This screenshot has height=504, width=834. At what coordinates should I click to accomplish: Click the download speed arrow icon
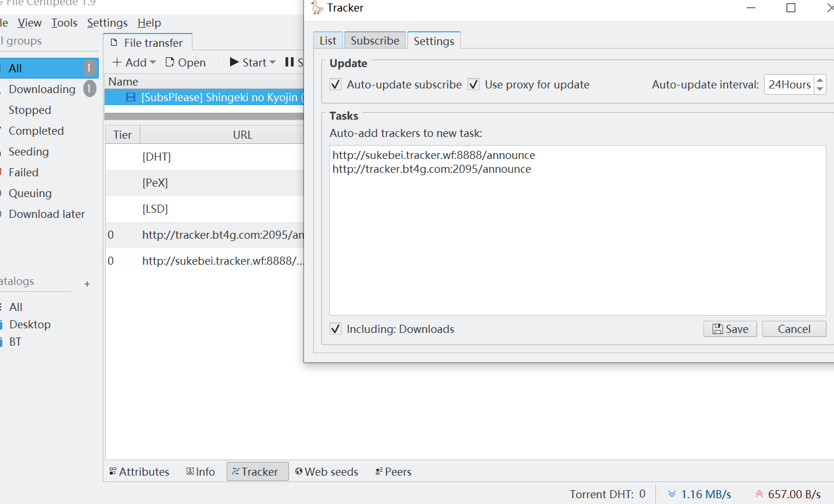(671, 494)
